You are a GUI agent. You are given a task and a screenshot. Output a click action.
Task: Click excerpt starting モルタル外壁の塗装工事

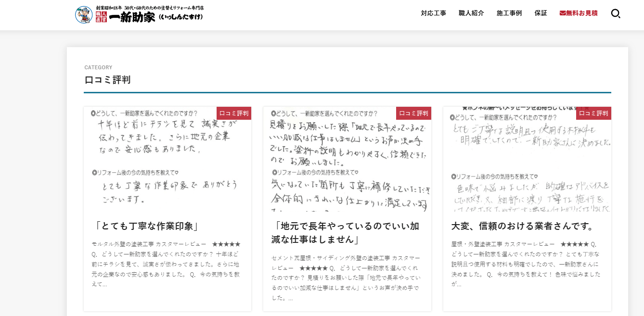pyautogui.click(x=166, y=264)
